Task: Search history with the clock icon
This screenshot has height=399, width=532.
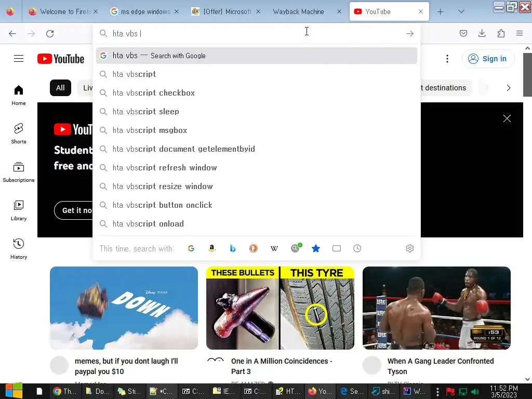Action: pyautogui.click(x=357, y=248)
